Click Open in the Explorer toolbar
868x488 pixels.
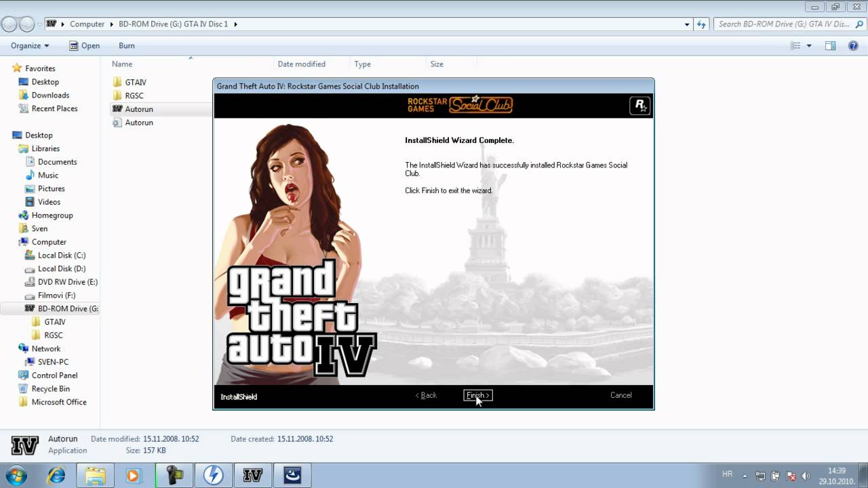coord(84,45)
